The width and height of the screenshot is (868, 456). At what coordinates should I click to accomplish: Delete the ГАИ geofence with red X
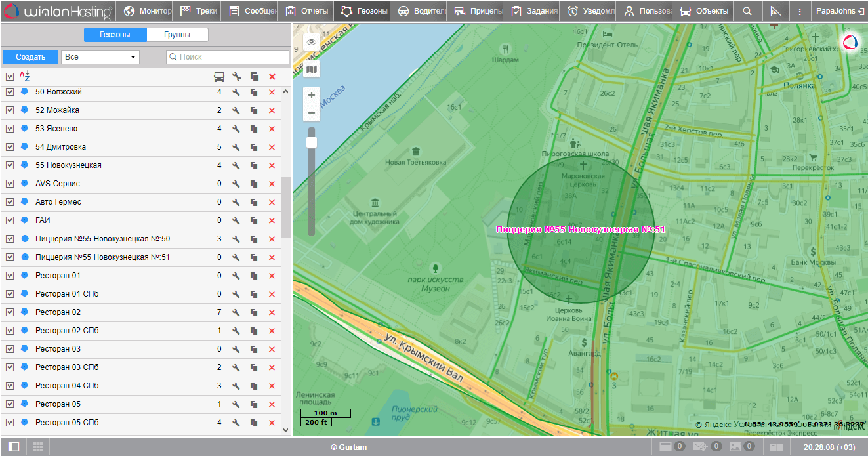(x=272, y=220)
